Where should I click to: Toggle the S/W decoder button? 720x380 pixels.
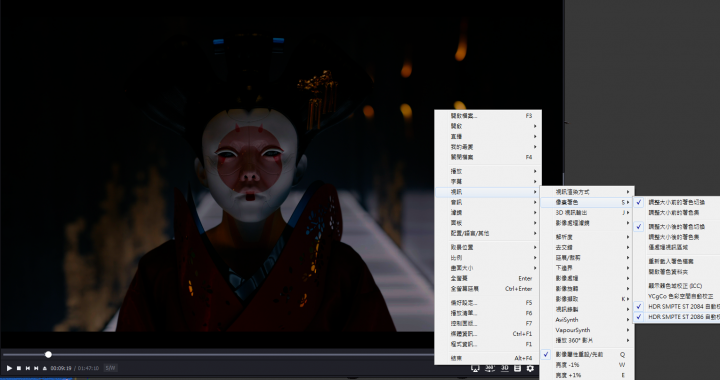pos(110,368)
